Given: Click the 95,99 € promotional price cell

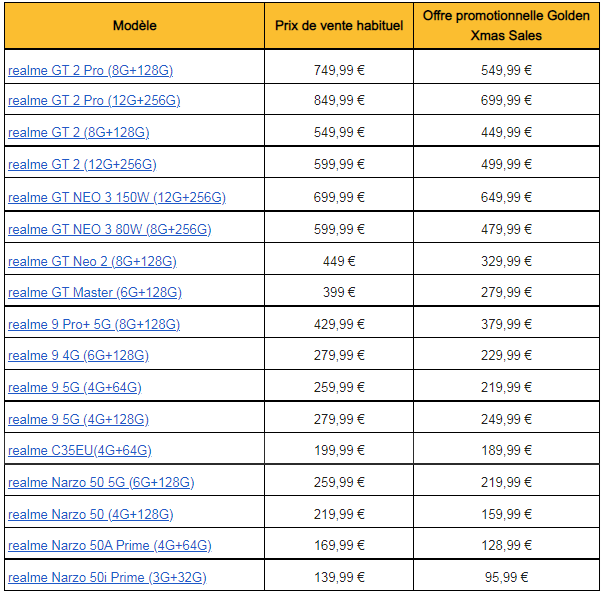Looking at the screenshot, I should 506,577.
